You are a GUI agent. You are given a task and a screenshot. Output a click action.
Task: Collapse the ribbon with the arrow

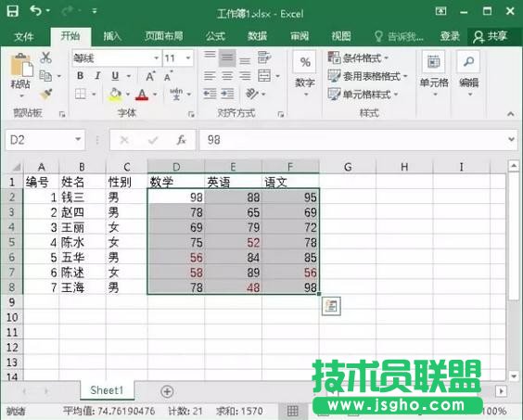[510, 114]
